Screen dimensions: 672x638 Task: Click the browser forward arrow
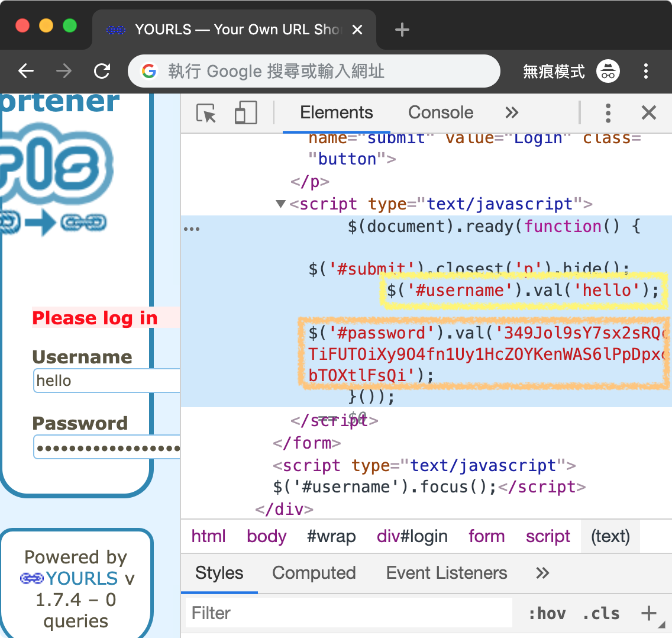[64, 71]
